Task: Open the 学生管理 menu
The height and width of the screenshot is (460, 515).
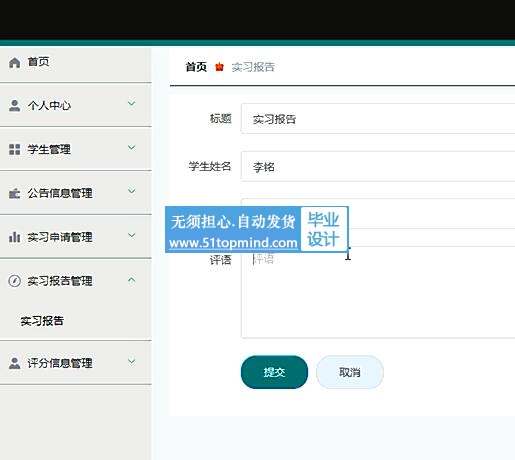Action: pos(76,149)
